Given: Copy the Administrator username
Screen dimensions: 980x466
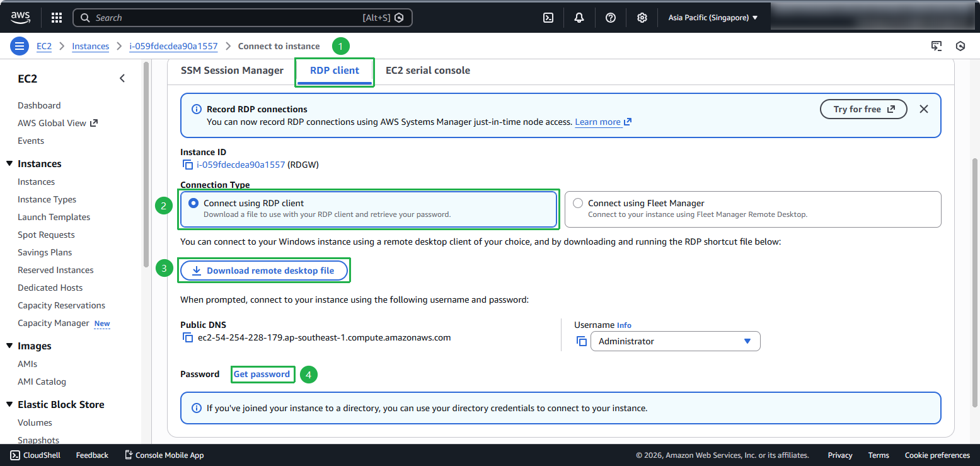Looking at the screenshot, I should (x=581, y=341).
